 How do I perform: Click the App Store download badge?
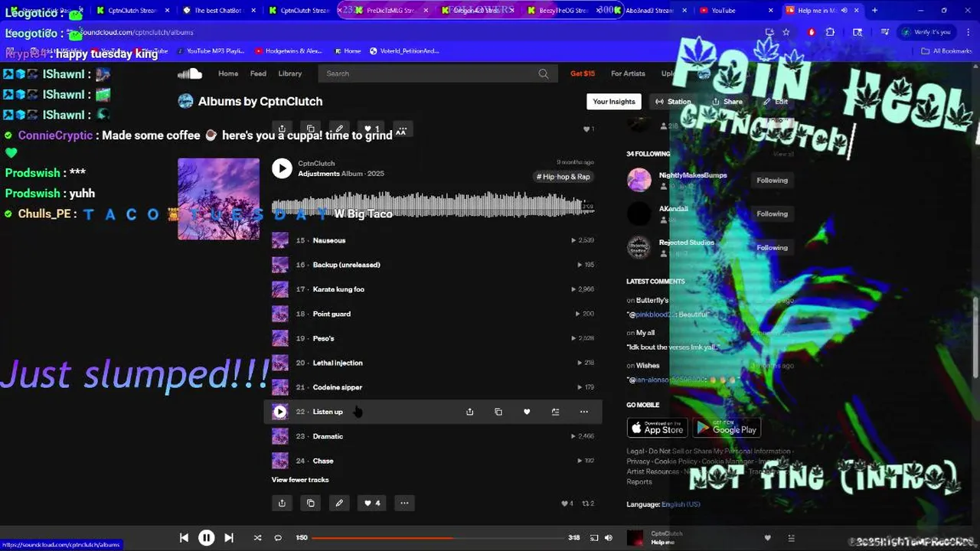[657, 427]
